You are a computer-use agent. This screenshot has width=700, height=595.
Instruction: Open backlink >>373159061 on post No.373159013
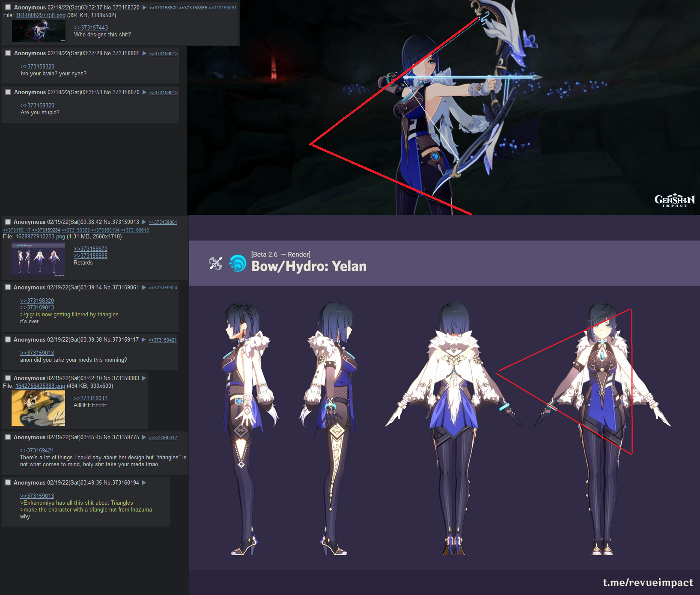click(163, 223)
